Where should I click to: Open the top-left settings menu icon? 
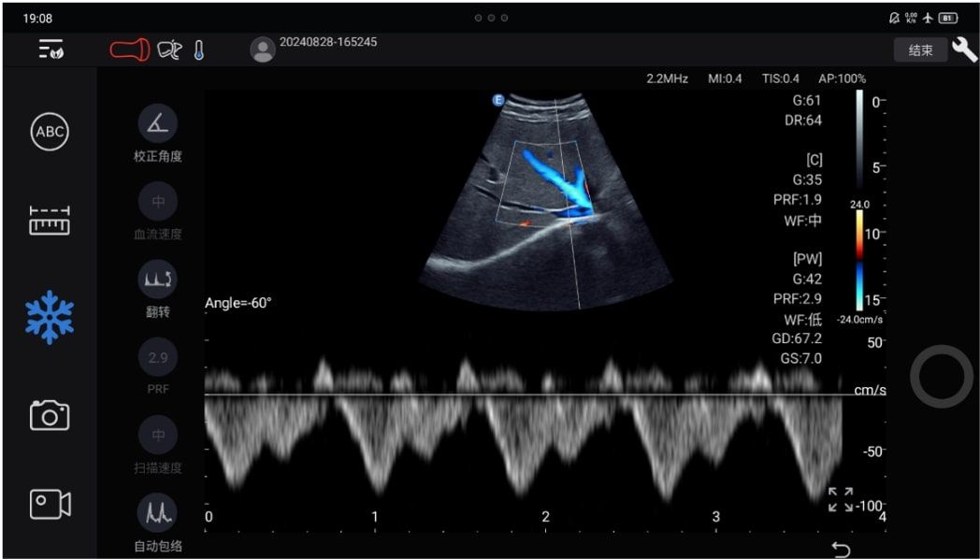(x=50, y=50)
